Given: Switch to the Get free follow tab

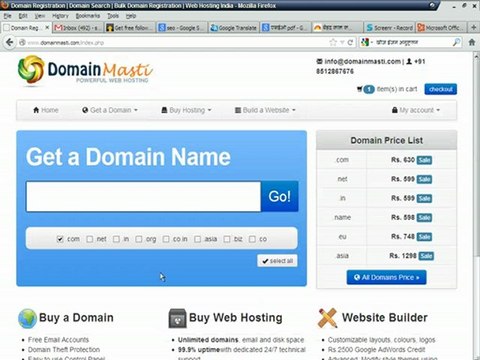Looking at the screenshot, I should click(130, 28).
